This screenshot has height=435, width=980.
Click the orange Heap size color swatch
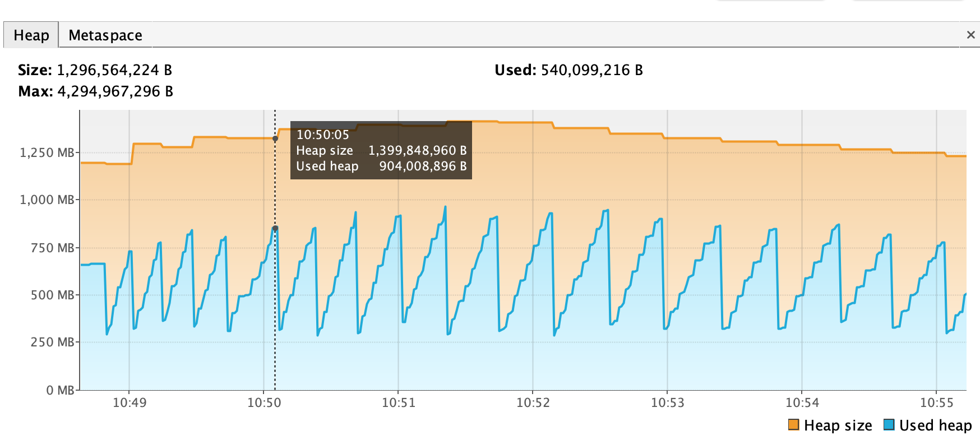coord(794,425)
